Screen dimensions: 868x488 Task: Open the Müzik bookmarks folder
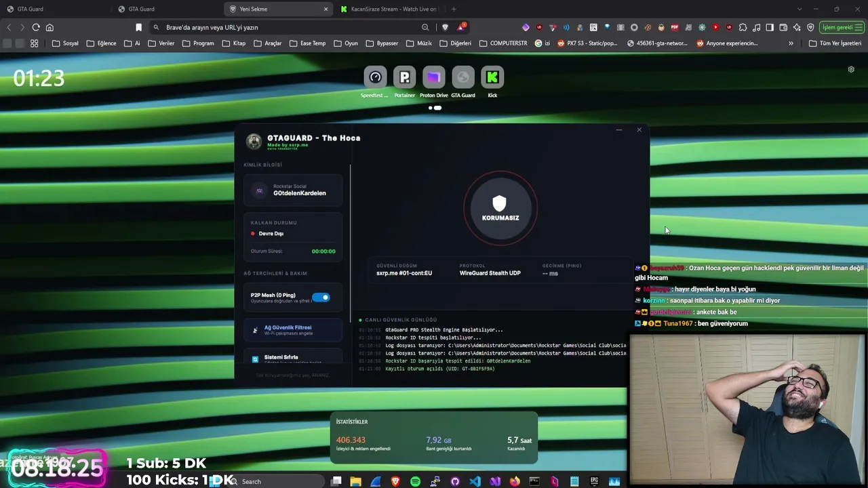[x=419, y=43]
